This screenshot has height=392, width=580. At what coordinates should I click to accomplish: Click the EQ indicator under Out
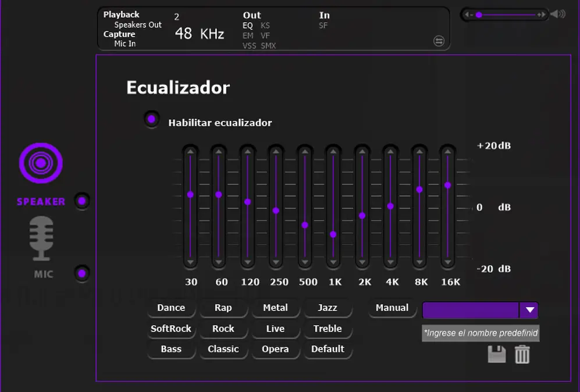point(247,26)
